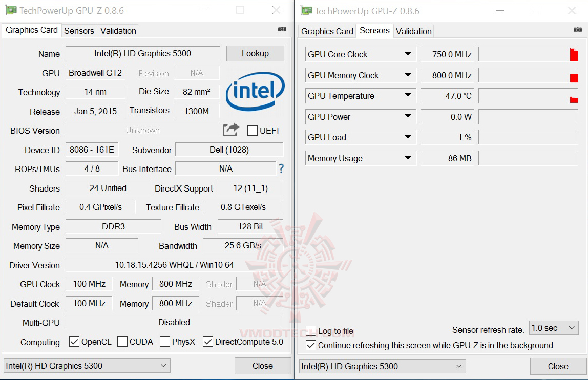The image size is (588, 380).
Task: Uncheck Continue refreshing this screen in background
Action: (x=311, y=345)
